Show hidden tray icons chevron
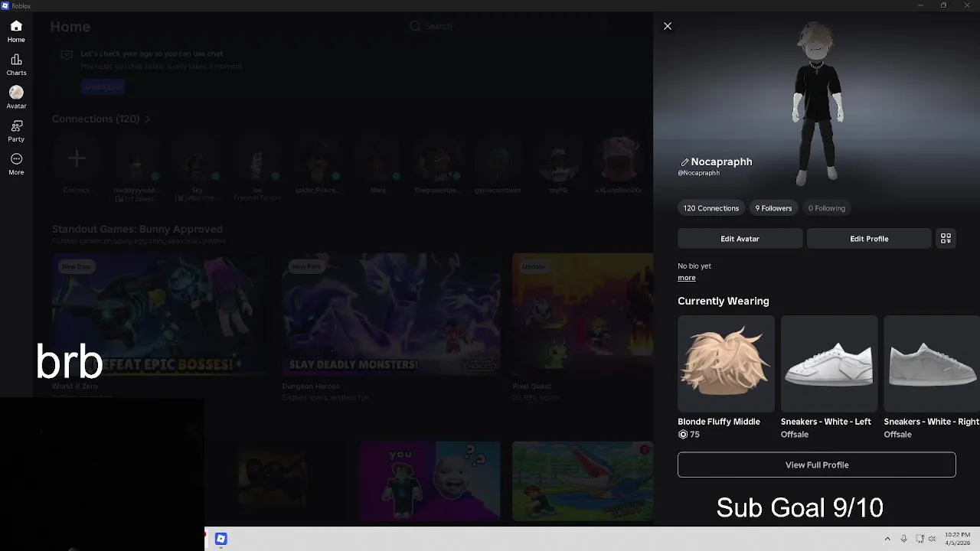The image size is (980, 551). click(x=887, y=539)
